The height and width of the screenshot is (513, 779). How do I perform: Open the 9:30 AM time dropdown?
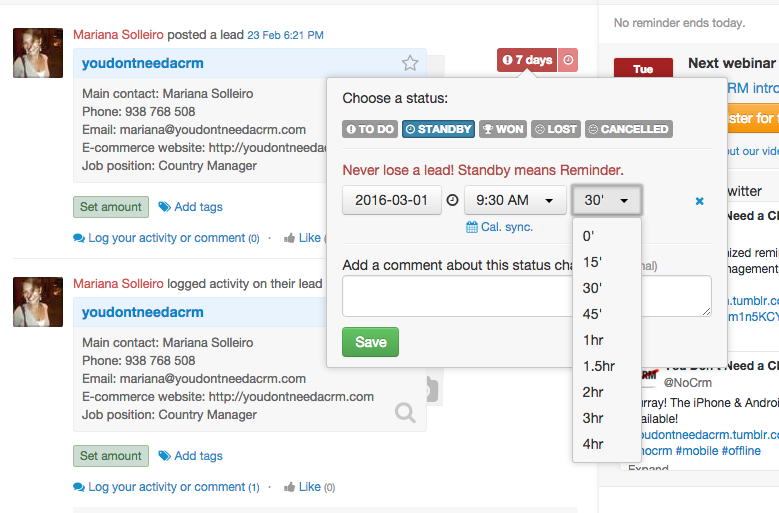514,200
